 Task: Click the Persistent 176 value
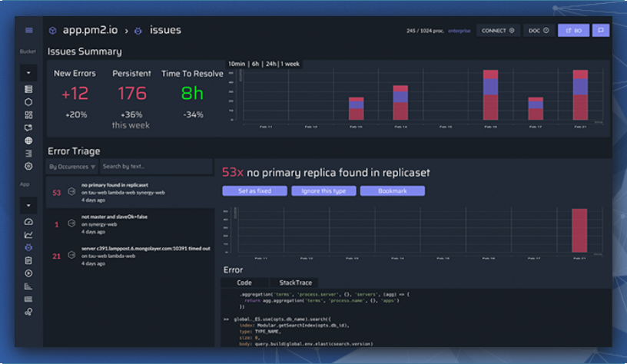tap(132, 94)
